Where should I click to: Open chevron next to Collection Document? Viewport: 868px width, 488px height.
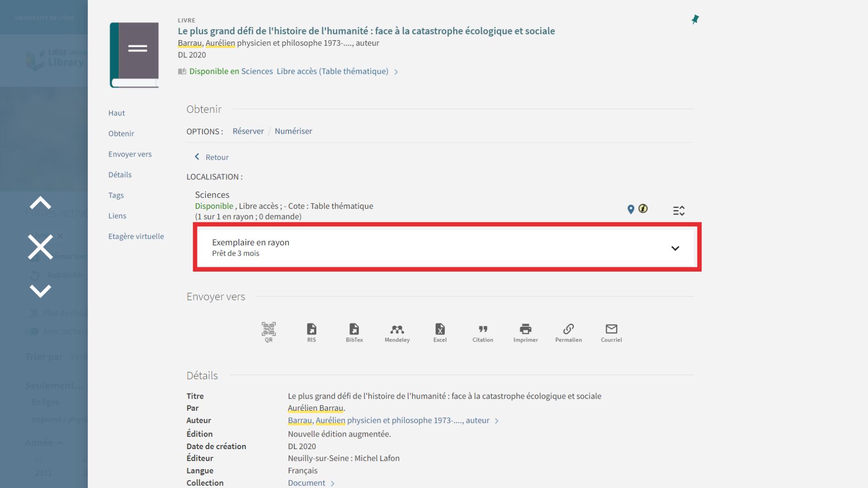pos(332,483)
